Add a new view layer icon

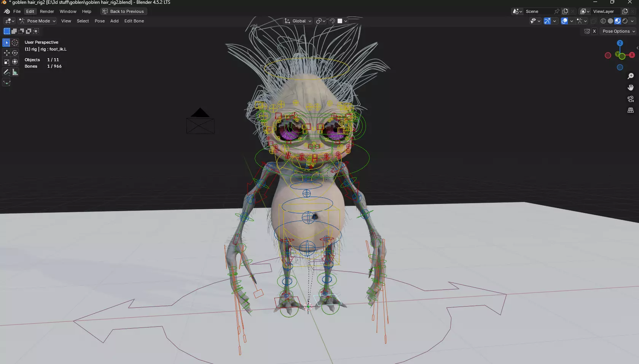pyautogui.click(x=625, y=11)
